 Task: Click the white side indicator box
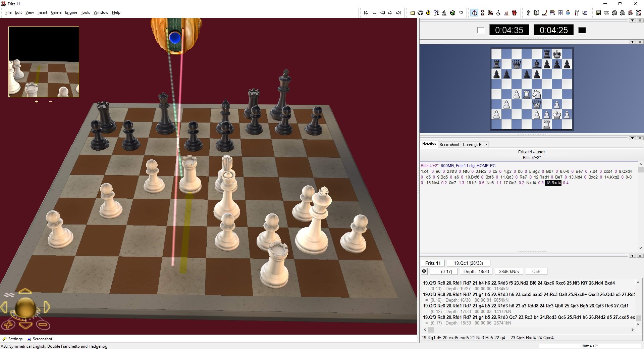tap(481, 30)
